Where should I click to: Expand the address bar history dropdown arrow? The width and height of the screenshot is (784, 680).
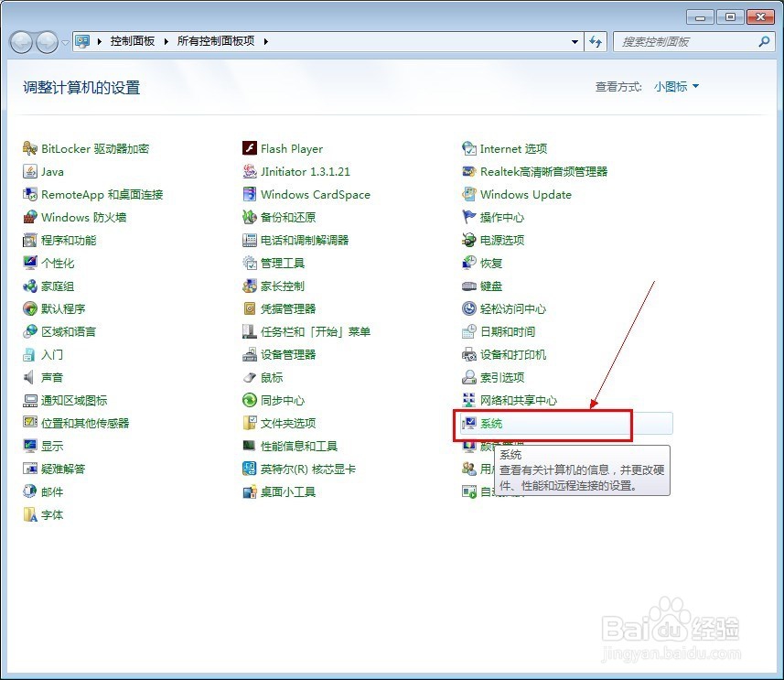click(575, 41)
